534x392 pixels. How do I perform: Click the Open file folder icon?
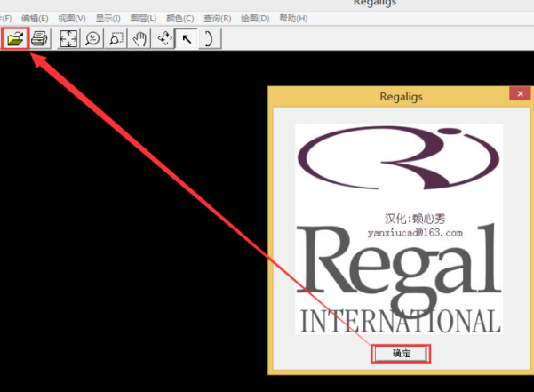coord(15,38)
